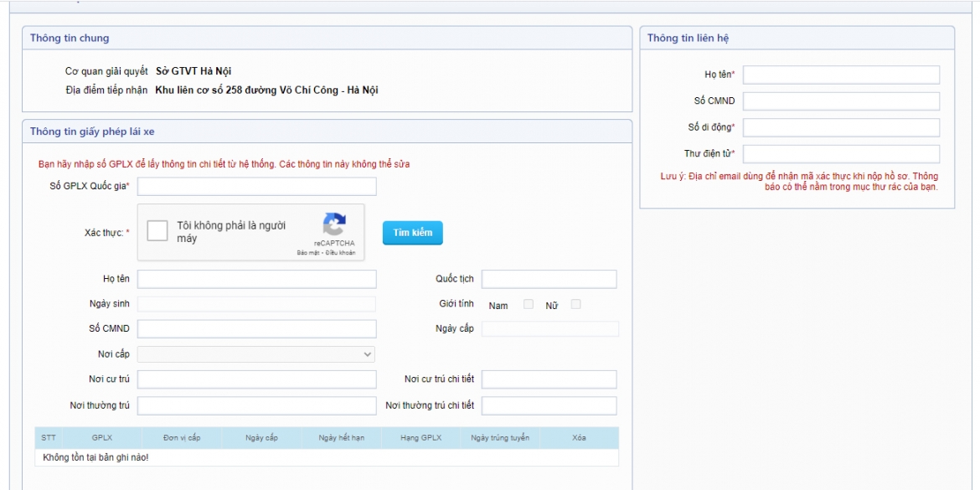Image resolution: width=980 pixels, height=490 pixels.
Task: Select the Nơi thường trú input field
Action: coord(257,405)
